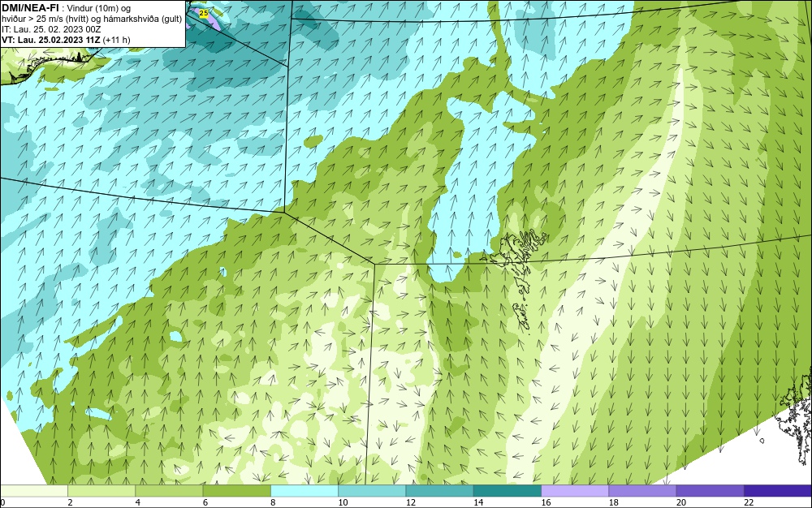The height and width of the screenshot is (508, 812).
Task: Click the "VT: Lau. 25.02.2023 11Z" valid time
Action: [x=51, y=40]
